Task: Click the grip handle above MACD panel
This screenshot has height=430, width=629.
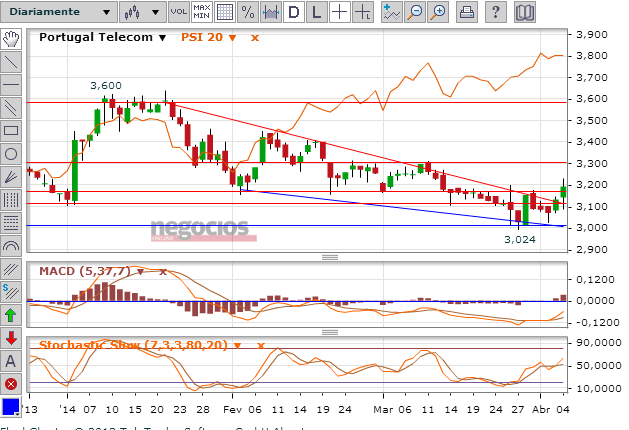Action: click(330, 257)
